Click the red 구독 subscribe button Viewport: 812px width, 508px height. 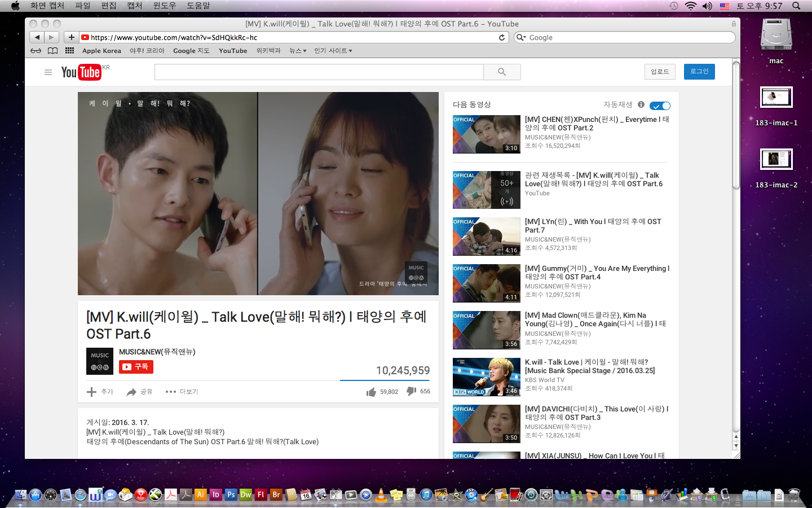click(x=136, y=367)
